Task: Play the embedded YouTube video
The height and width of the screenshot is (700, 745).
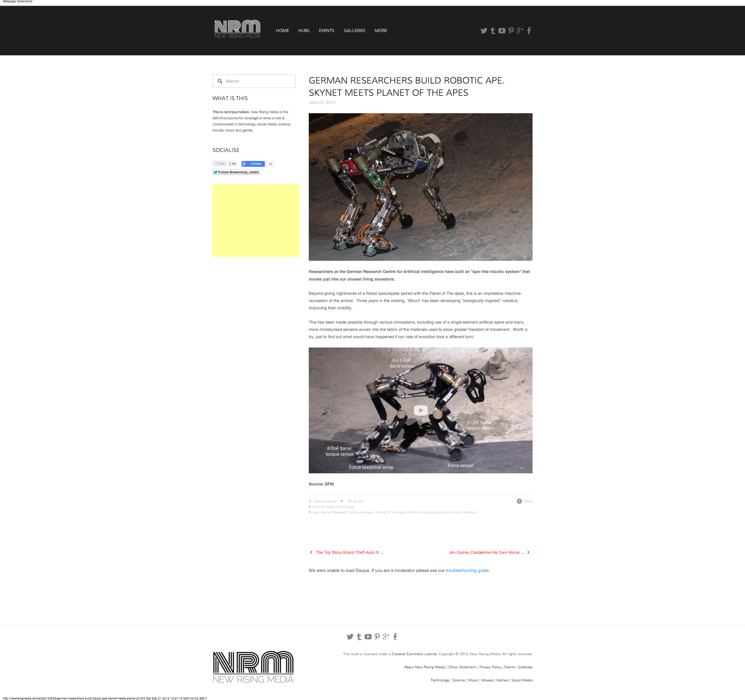Action: click(420, 410)
